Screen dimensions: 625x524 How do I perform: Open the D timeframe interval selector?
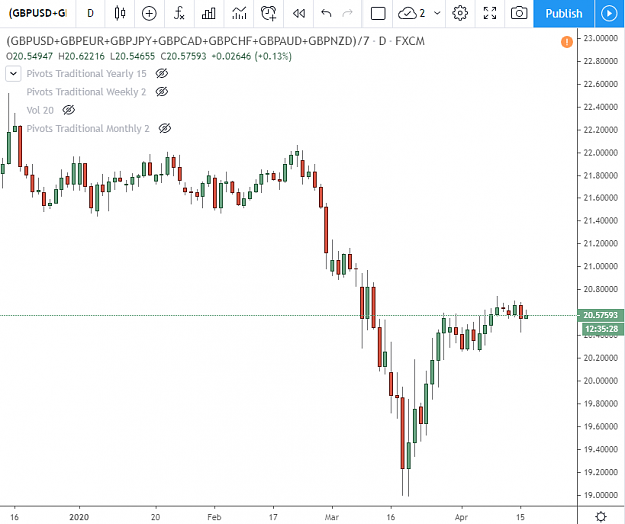pos(90,14)
